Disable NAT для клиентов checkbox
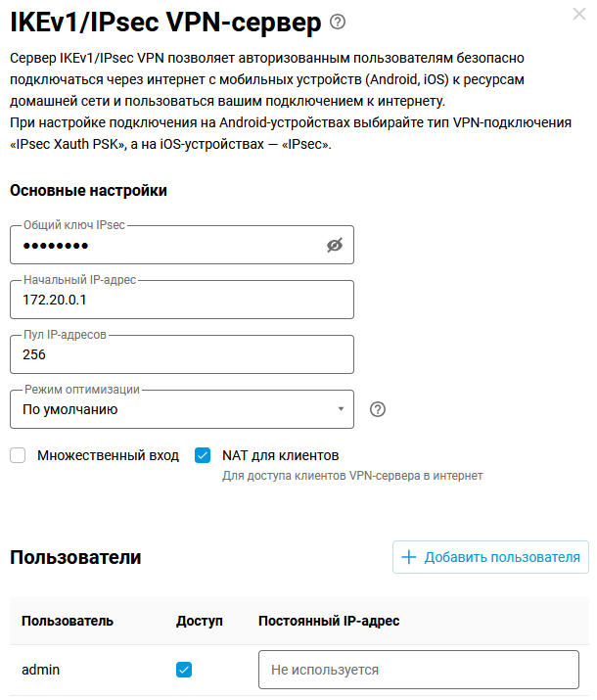Viewport: 597px width, 700px height. point(203,455)
